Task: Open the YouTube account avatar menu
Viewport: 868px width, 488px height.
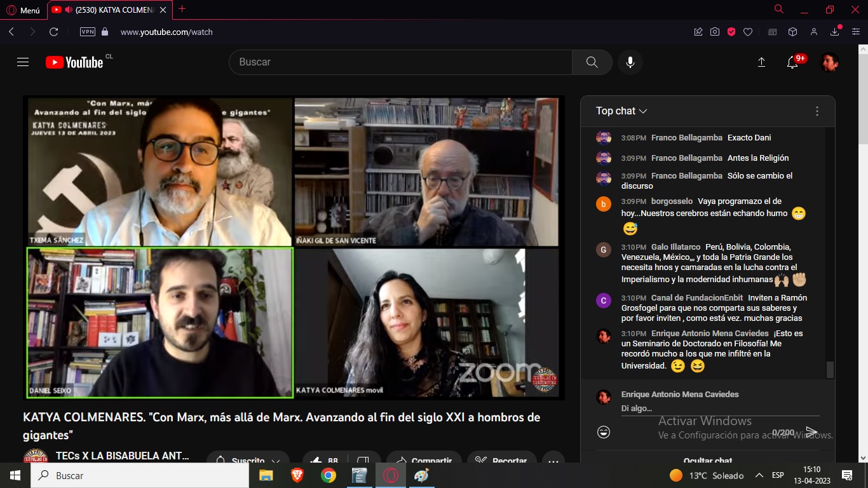Action: coord(829,62)
